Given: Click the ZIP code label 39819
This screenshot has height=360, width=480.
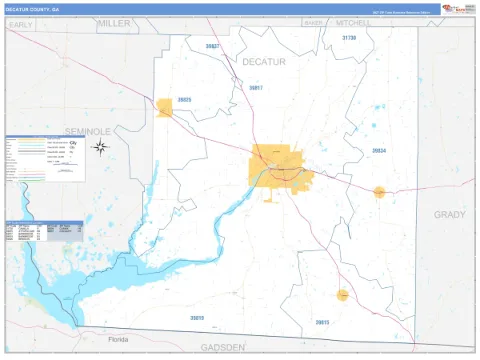Looking at the screenshot, I should point(197,318).
